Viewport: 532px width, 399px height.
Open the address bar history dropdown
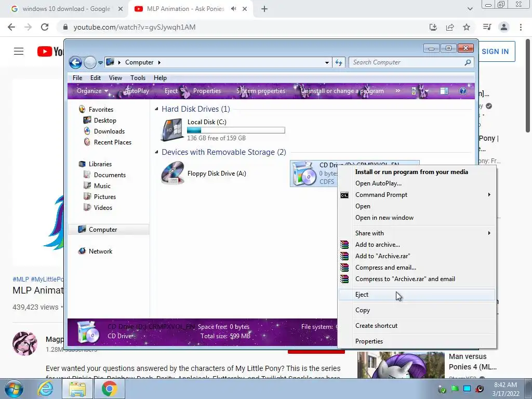[x=327, y=62]
